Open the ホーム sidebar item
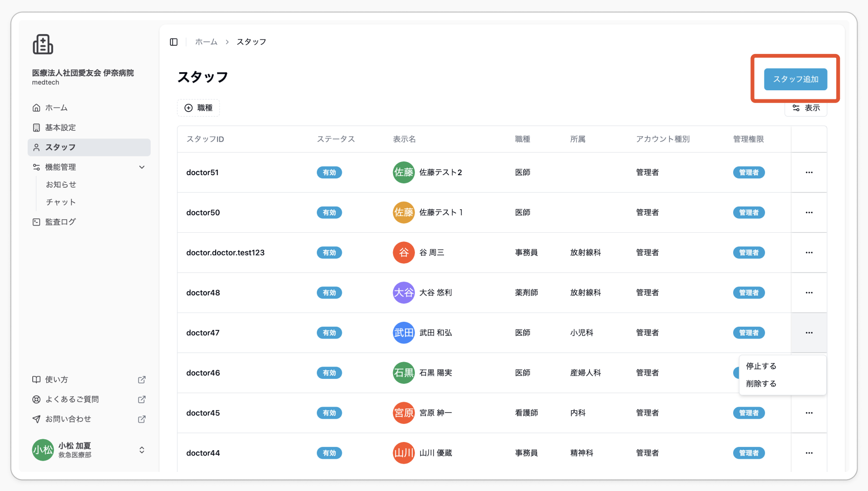Screen dimensions: 868x491 [89, 108]
